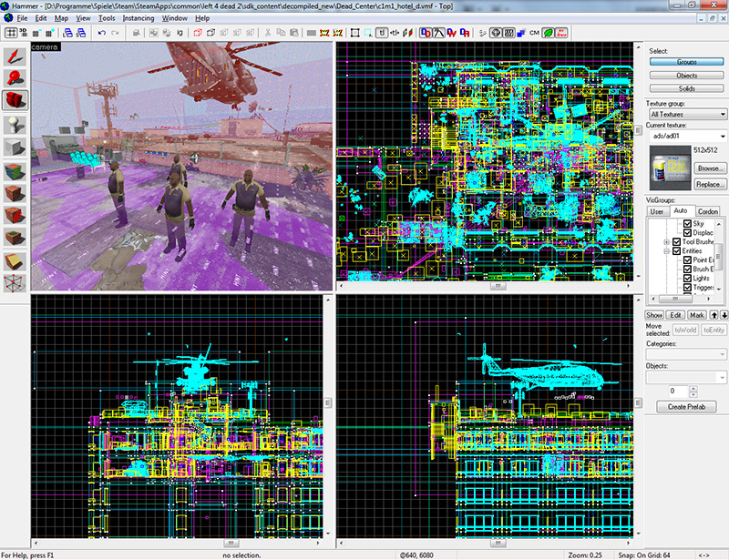Click the current texture preview thumbnail
The width and height of the screenshot is (729, 560).
670,168
